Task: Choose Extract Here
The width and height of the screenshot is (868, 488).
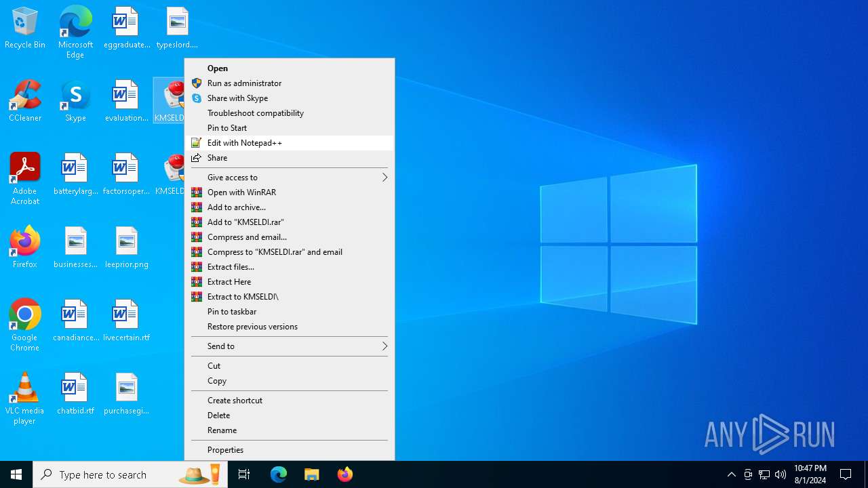Action: [x=290, y=282]
